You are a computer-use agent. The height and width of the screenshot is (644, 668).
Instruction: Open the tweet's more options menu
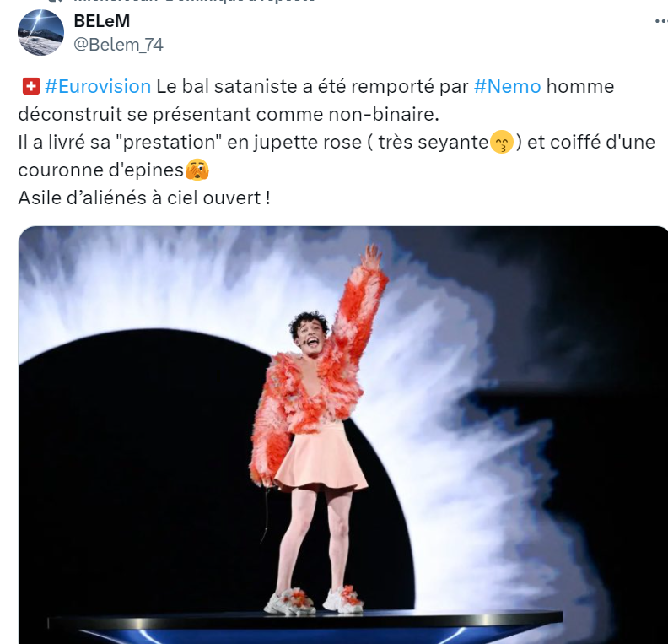(x=661, y=21)
